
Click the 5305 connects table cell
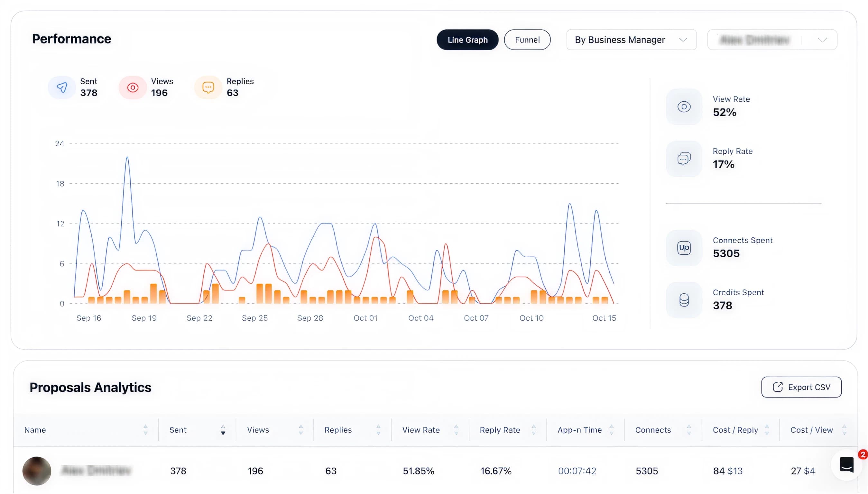[x=647, y=471]
